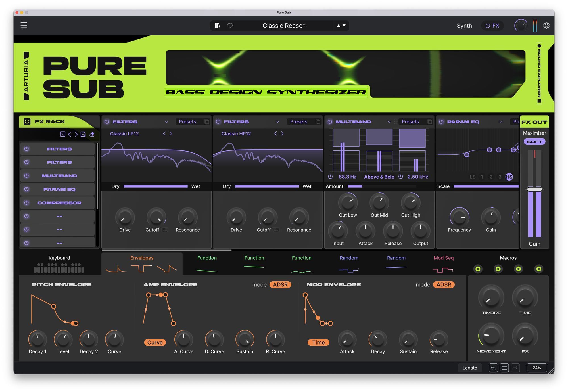Select the previous preset with up arrow
Viewport: 568px width, 392px height.
(x=339, y=26)
